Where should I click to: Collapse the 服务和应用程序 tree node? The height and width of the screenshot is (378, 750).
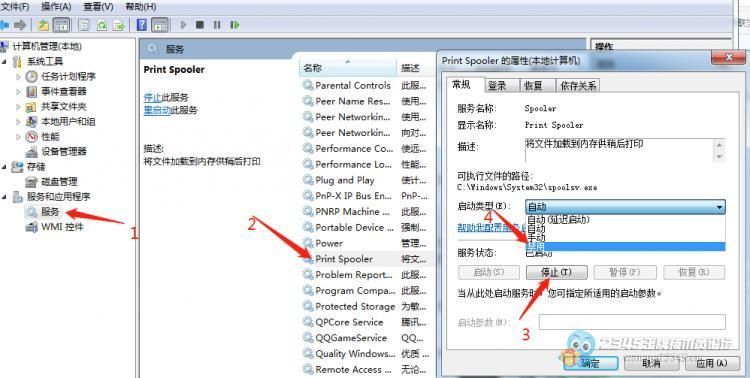[x=4, y=197]
